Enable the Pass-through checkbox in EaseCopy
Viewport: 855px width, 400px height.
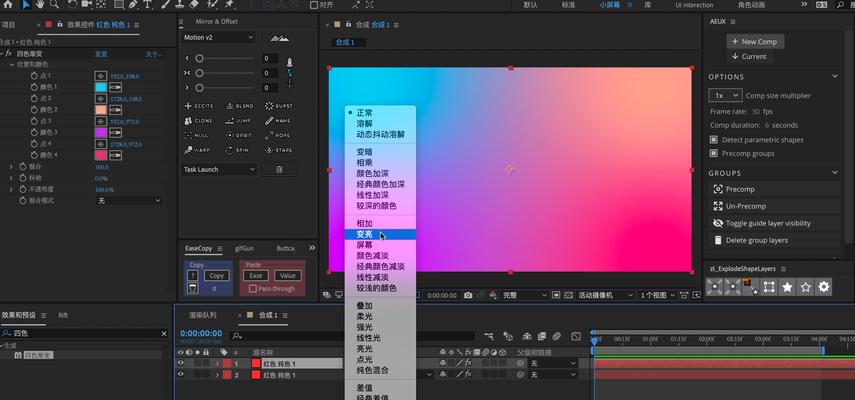(252, 289)
